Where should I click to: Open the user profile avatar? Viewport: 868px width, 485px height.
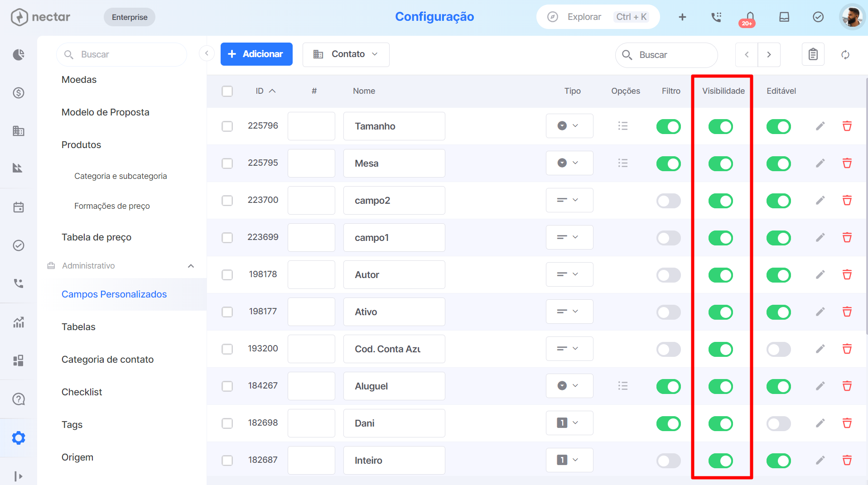pyautogui.click(x=852, y=17)
